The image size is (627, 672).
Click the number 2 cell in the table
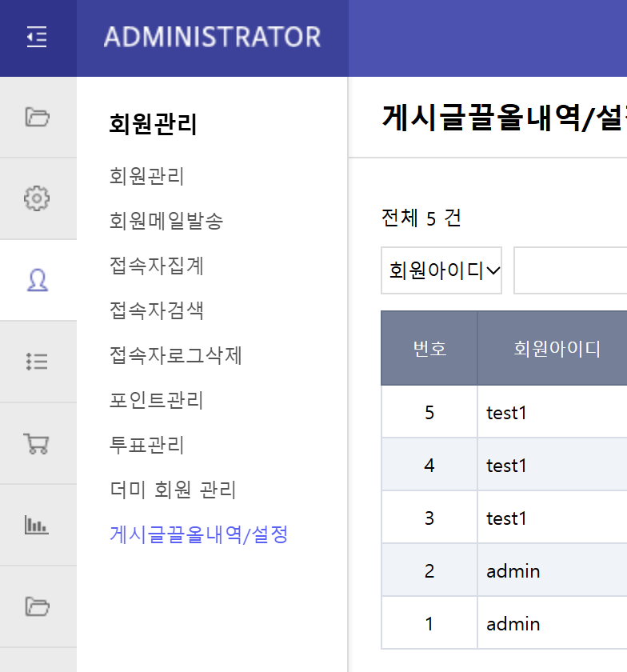pyautogui.click(x=429, y=570)
